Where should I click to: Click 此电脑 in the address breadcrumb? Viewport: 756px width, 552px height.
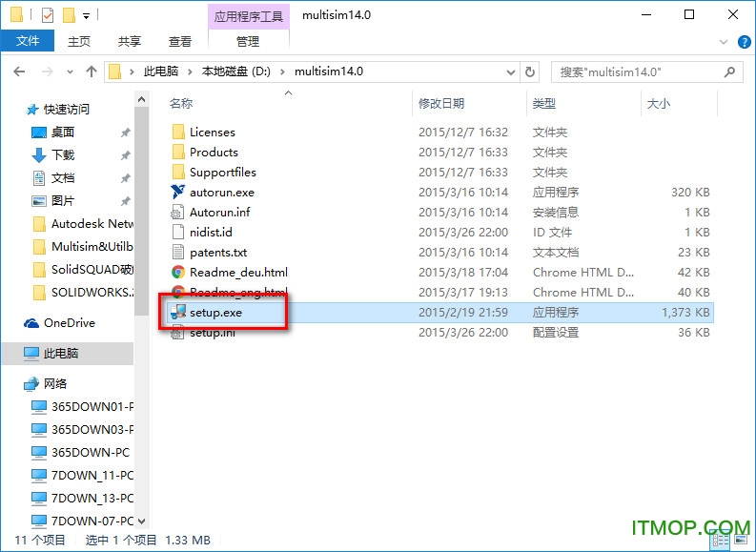click(161, 72)
